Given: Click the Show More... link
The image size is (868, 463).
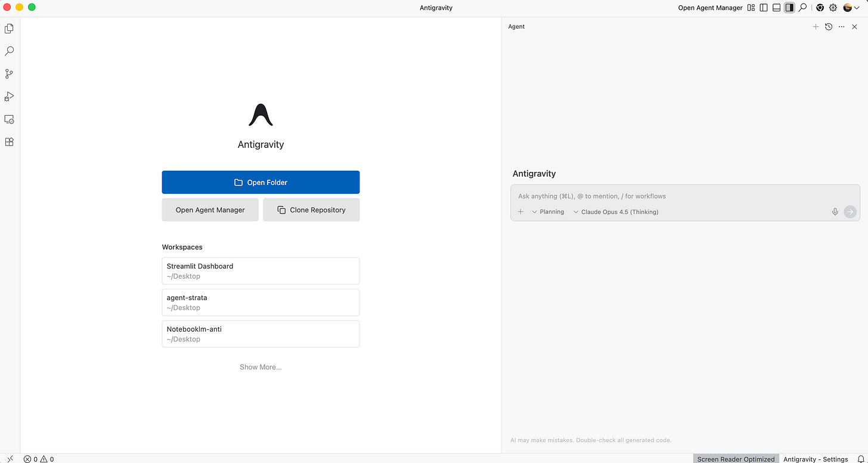Looking at the screenshot, I should [x=261, y=367].
